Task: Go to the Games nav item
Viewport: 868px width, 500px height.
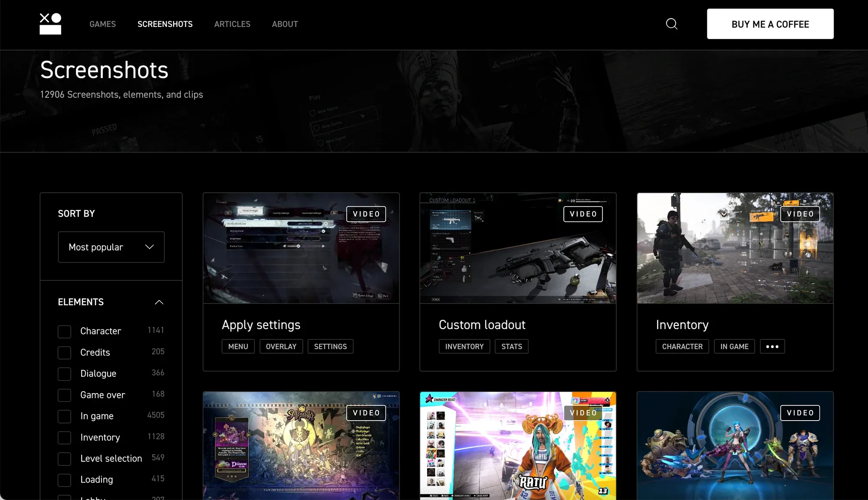Action: pyautogui.click(x=102, y=24)
